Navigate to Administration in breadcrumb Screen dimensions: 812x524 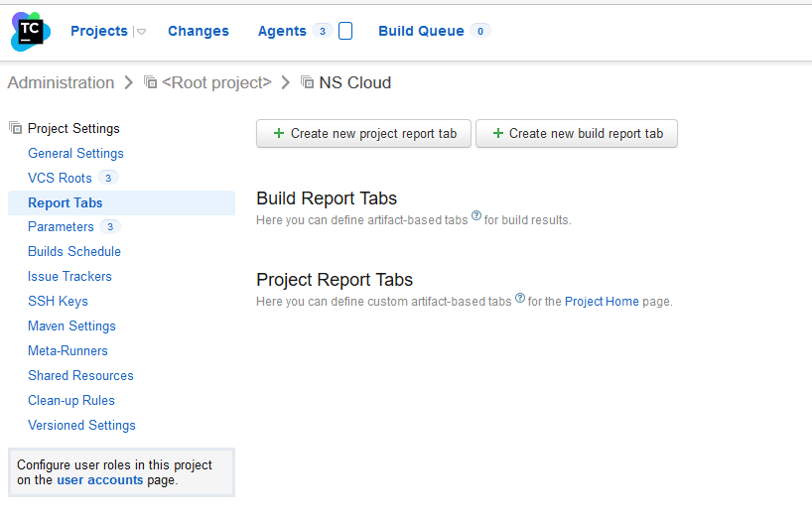61,83
